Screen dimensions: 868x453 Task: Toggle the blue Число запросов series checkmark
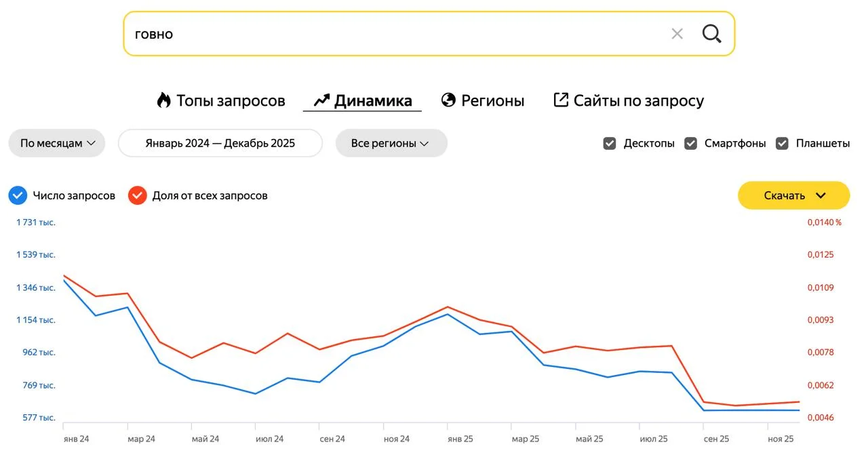coord(18,195)
